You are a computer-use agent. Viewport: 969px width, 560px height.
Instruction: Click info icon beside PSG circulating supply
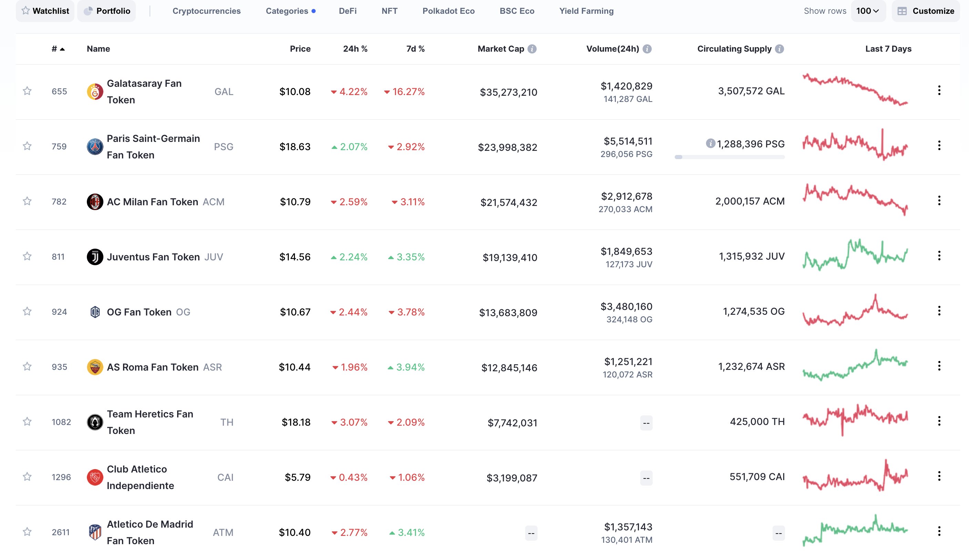[710, 143]
